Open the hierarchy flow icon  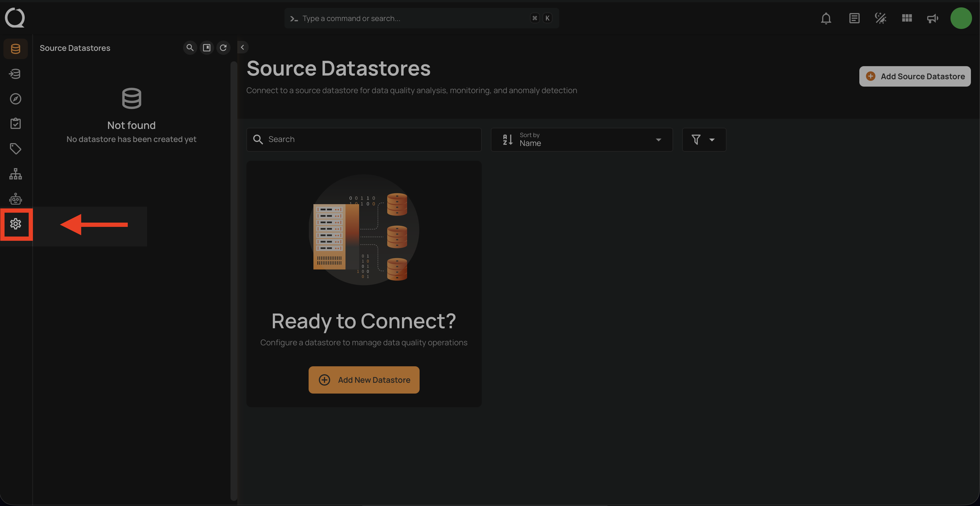coord(16,174)
